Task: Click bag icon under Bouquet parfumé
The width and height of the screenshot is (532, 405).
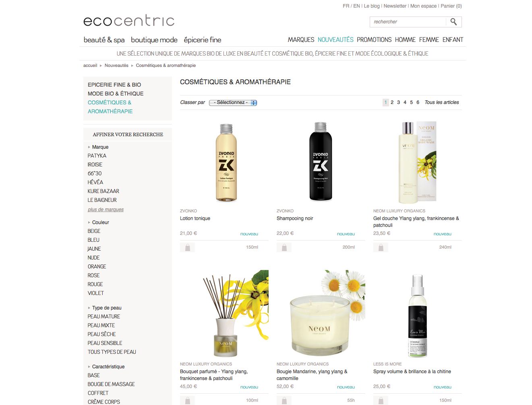Action: click(187, 401)
